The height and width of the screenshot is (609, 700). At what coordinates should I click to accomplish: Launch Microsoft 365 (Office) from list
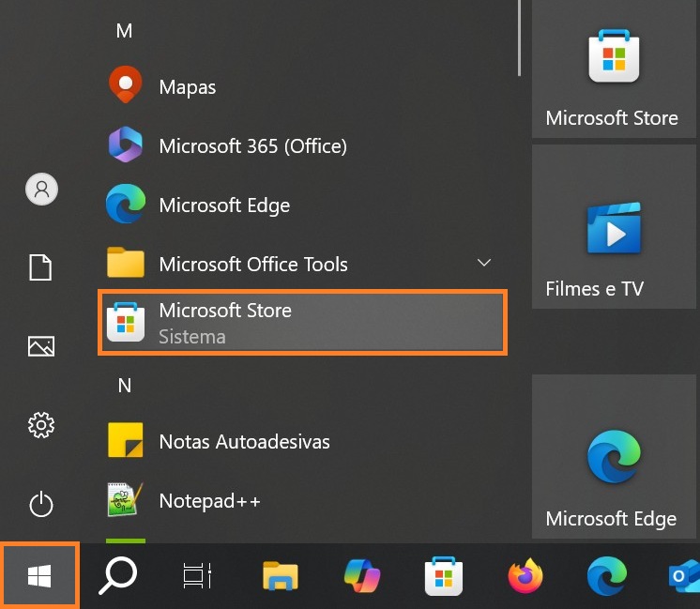pyautogui.click(x=302, y=145)
